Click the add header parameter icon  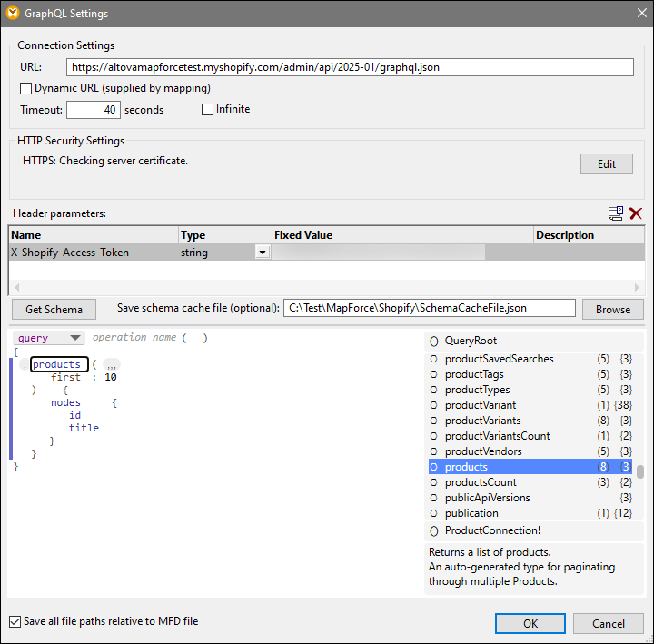coord(616,213)
